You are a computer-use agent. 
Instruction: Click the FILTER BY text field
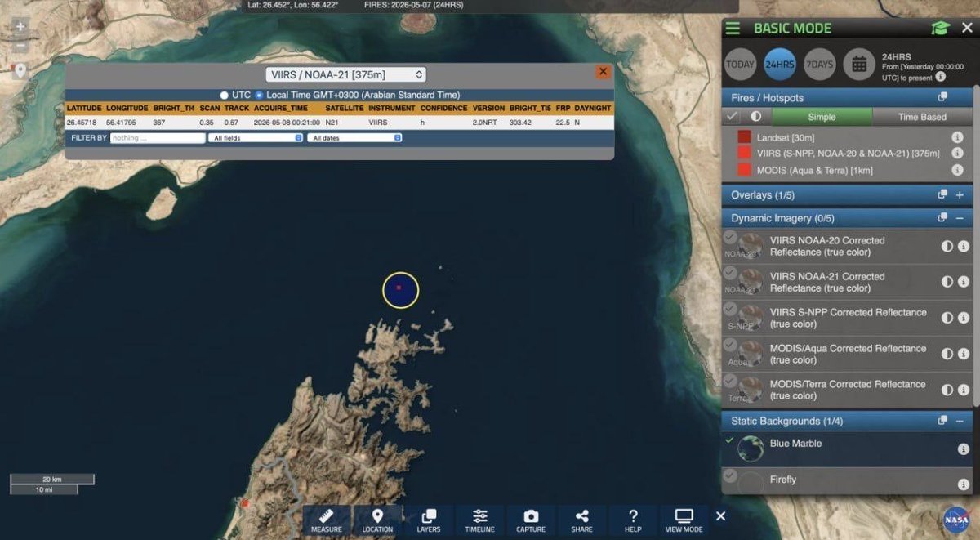tap(158, 138)
